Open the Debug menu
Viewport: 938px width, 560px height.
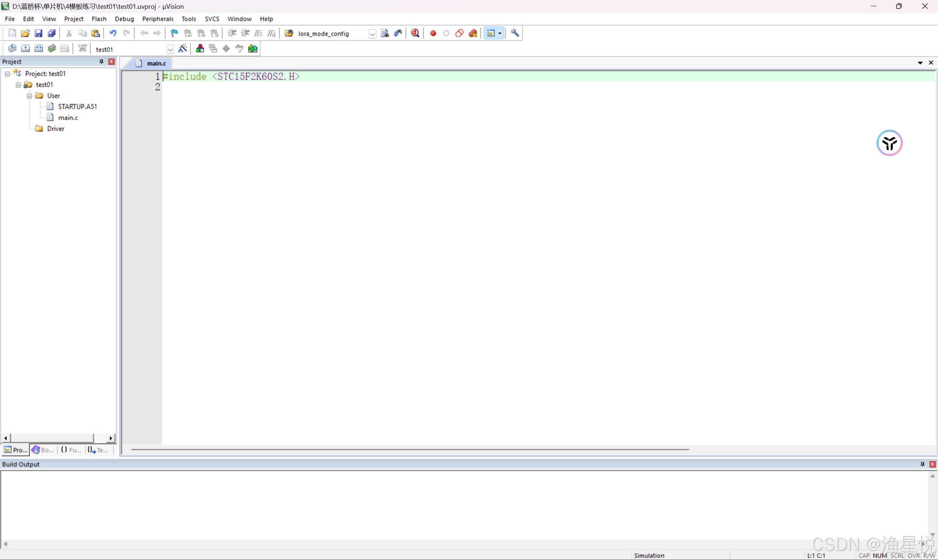click(x=124, y=18)
